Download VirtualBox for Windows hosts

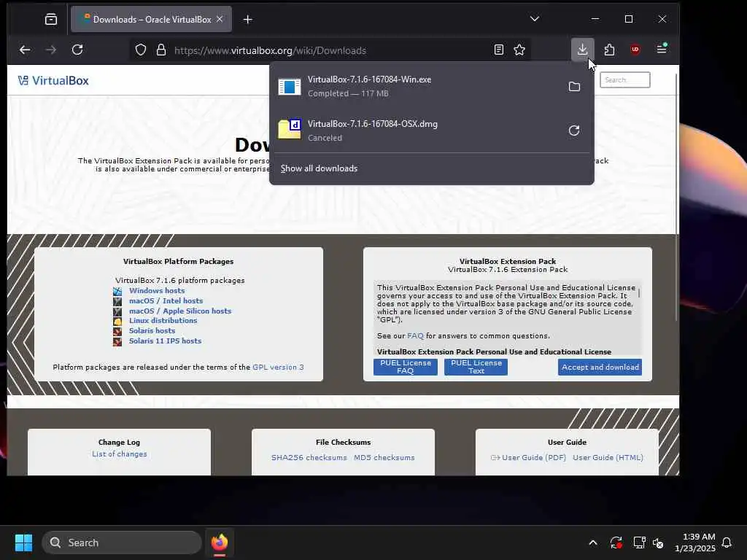(x=157, y=290)
